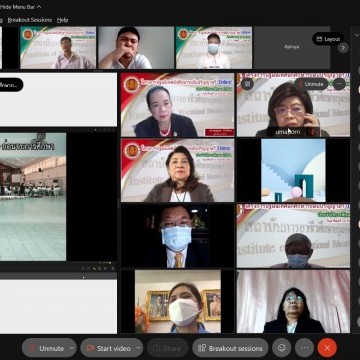Screen dimensions: 360x360
Task: Select the tile with pink curtain background
Action: point(293,301)
